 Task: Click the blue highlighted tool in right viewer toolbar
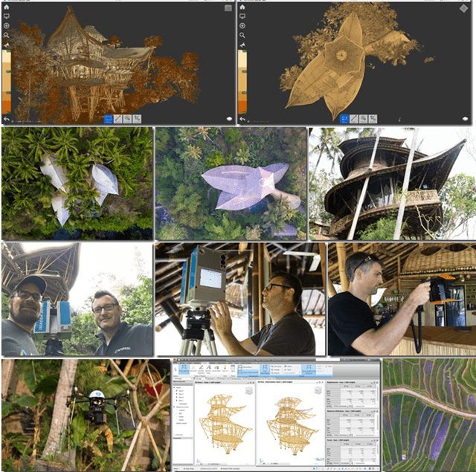click(344, 118)
